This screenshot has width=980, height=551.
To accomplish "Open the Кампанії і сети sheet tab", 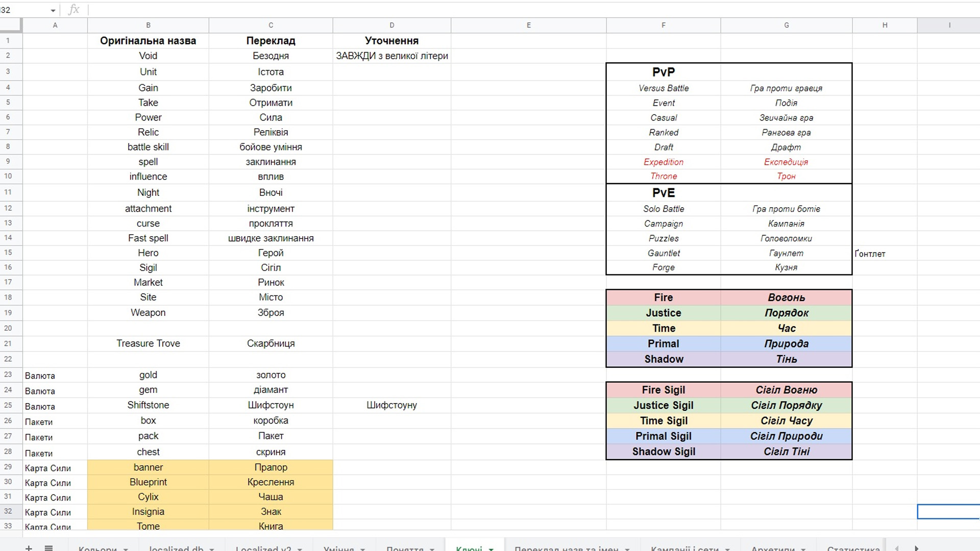I will (x=684, y=548).
